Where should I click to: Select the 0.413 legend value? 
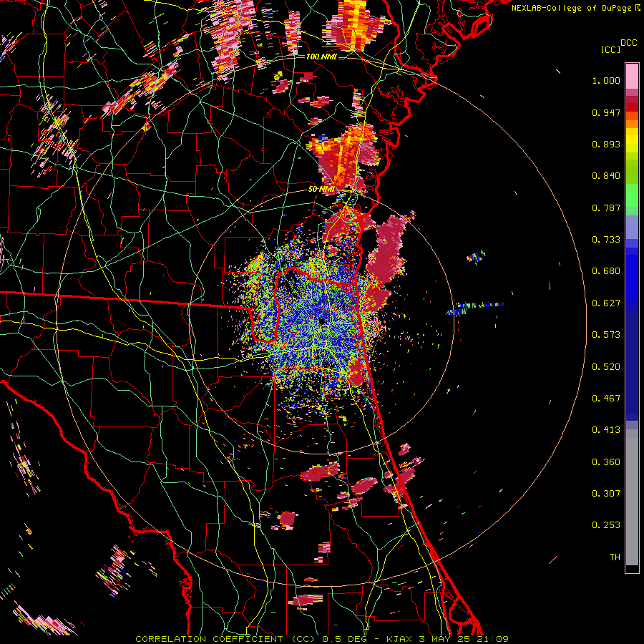point(606,430)
